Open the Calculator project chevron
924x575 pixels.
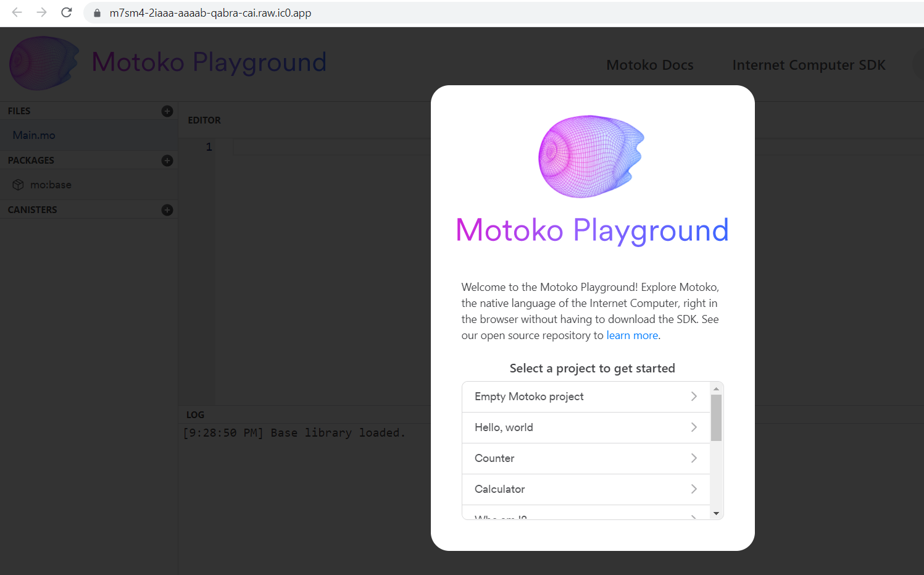[694, 489]
